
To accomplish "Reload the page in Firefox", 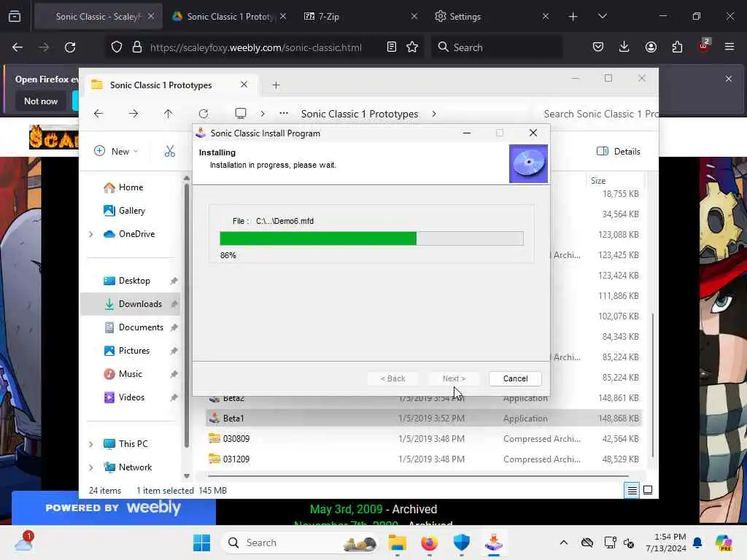I will point(70,47).
